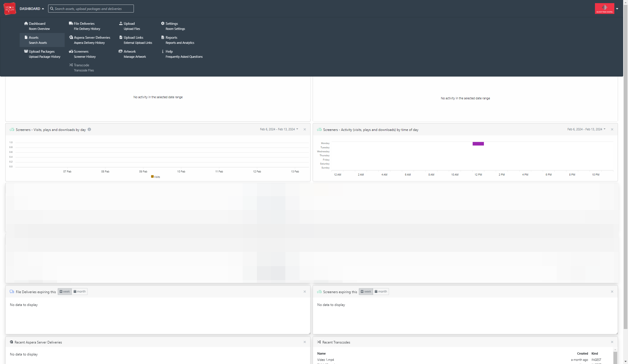The width and height of the screenshot is (628, 364).
Task: Click the info icon beside Screeners visits chart
Action: 89,129
